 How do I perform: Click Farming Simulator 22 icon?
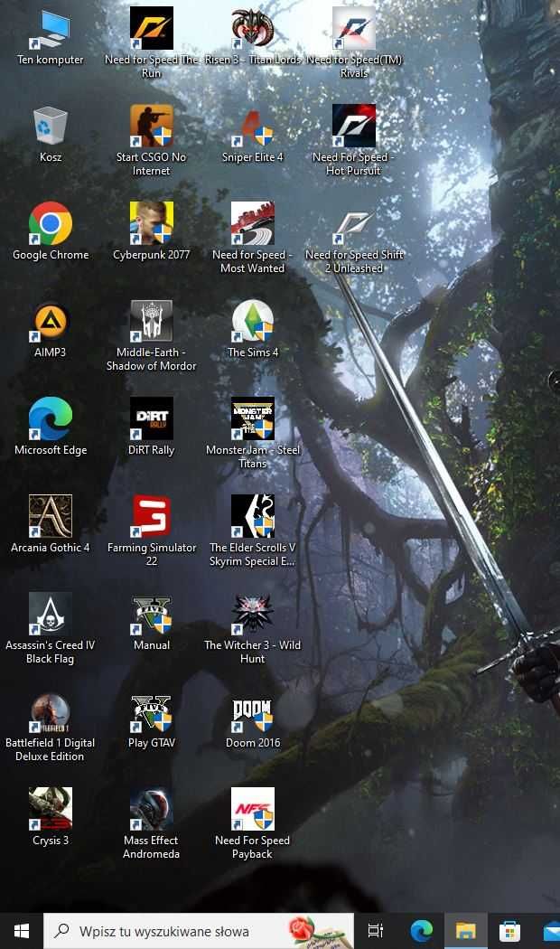point(151,516)
